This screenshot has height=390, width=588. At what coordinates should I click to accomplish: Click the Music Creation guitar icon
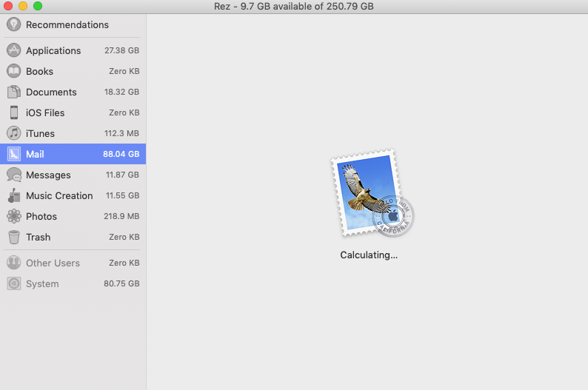point(14,195)
